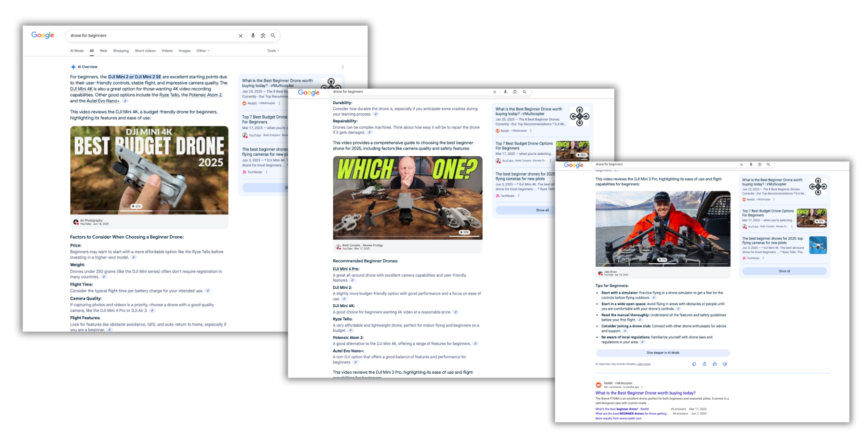Image resolution: width=868 pixels, height=434 pixels.
Task: Click the Learn more link
Action: click(x=643, y=364)
